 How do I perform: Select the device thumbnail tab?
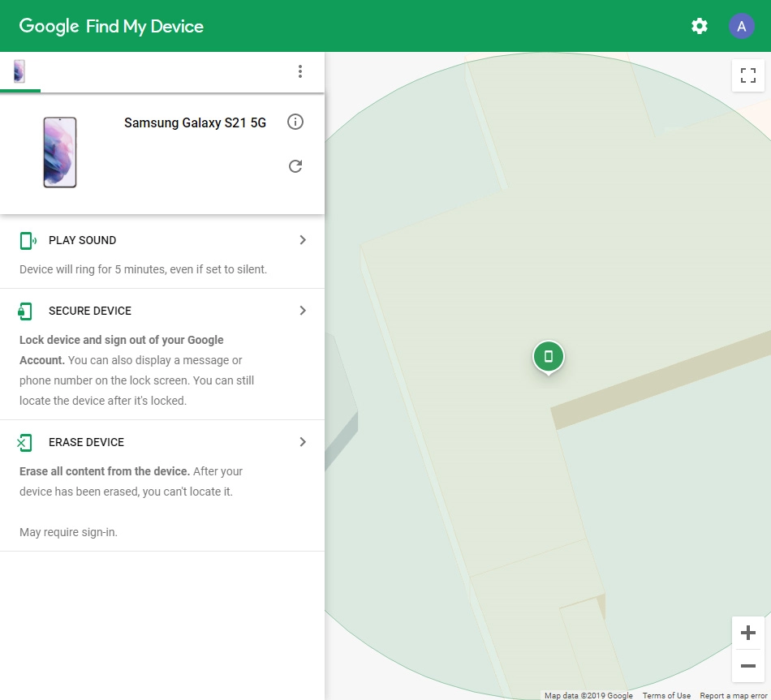19,71
